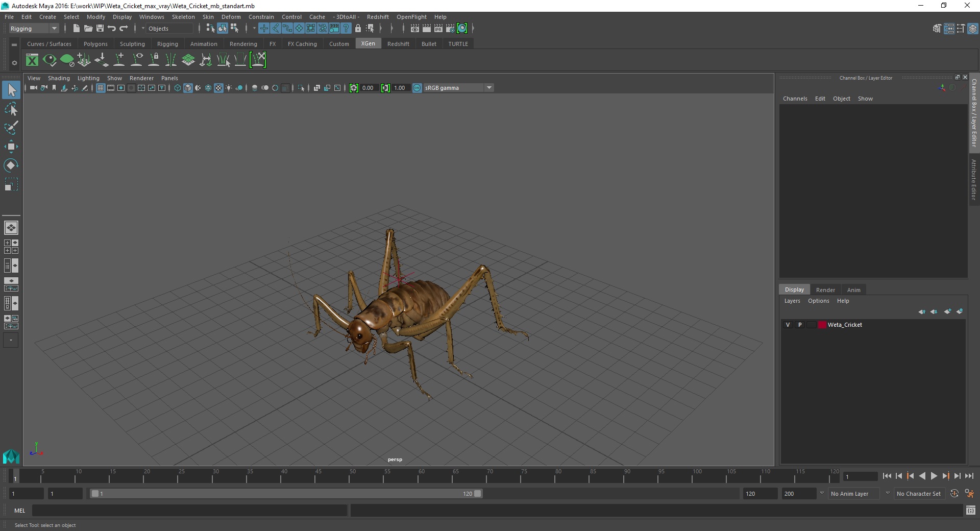This screenshot has width=980, height=531.
Task: Create layer from selected objects icon
Action: point(960,311)
